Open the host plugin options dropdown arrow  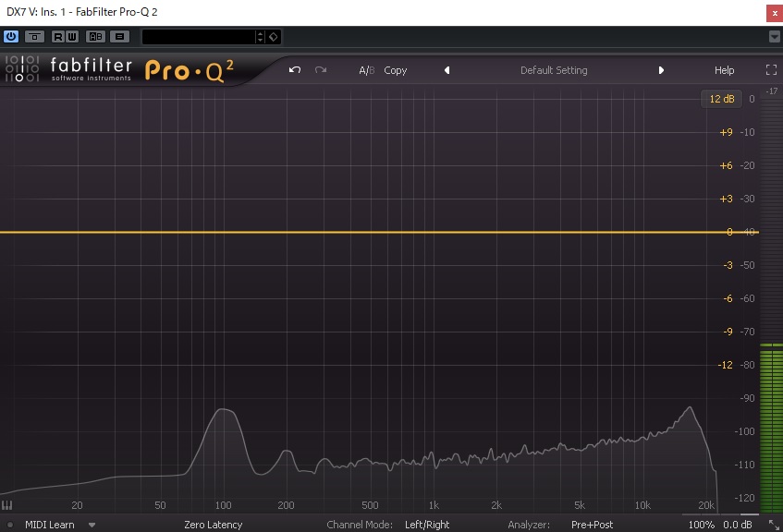coord(774,36)
